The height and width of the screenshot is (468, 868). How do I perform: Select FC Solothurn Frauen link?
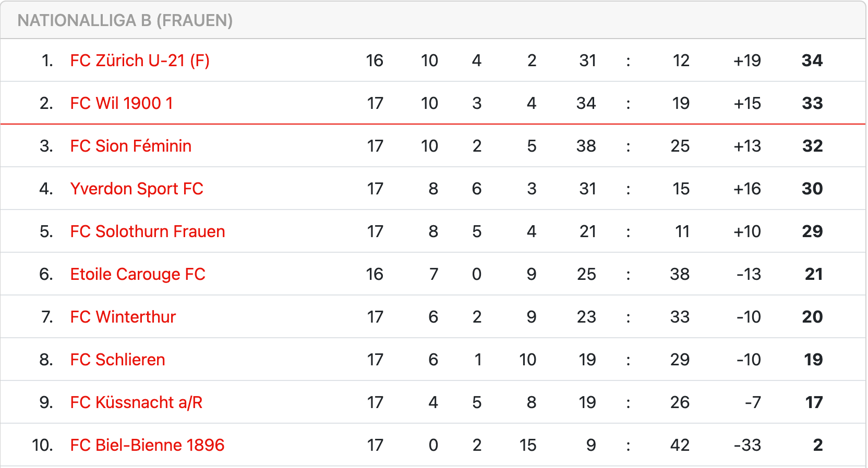click(x=148, y=231)
